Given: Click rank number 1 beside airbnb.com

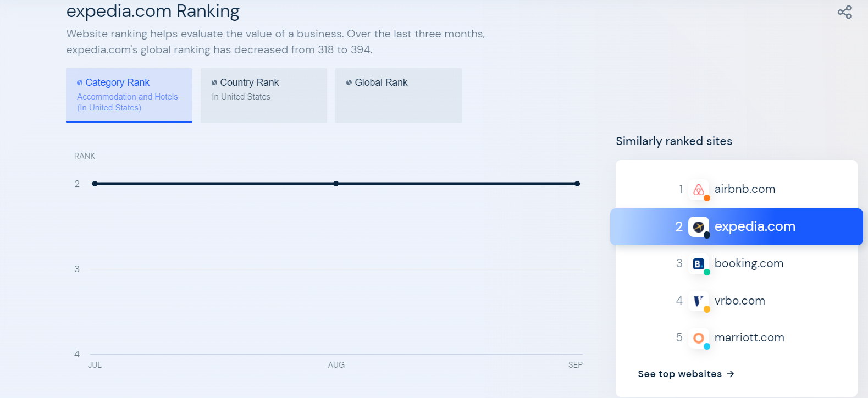Looking at the screenshot, I should pos(681,189).
